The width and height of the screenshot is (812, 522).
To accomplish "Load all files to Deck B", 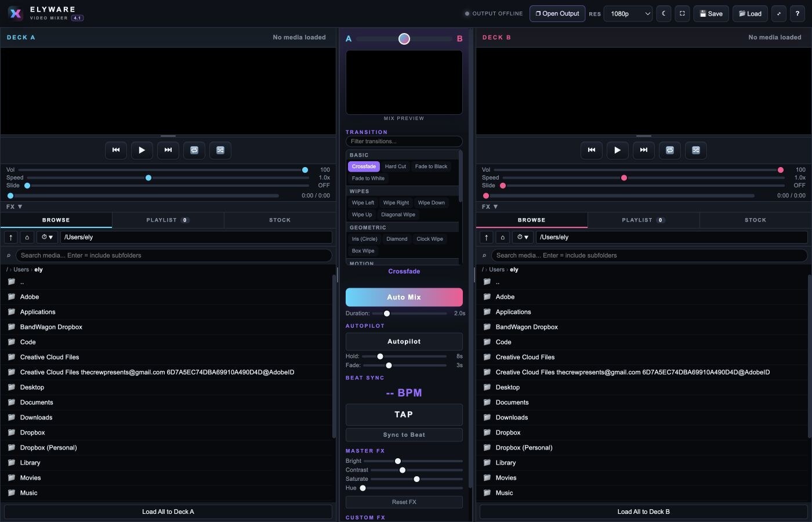I will coord(644,512).
